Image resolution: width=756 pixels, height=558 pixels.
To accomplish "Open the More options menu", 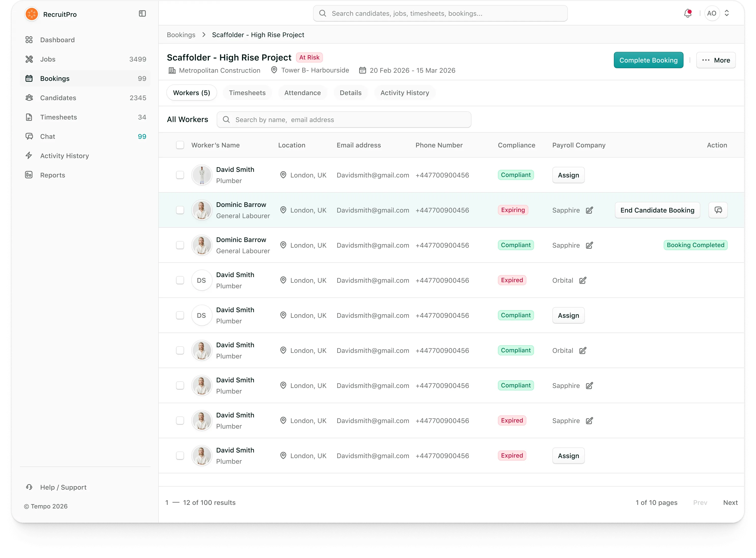I will 716,60.
